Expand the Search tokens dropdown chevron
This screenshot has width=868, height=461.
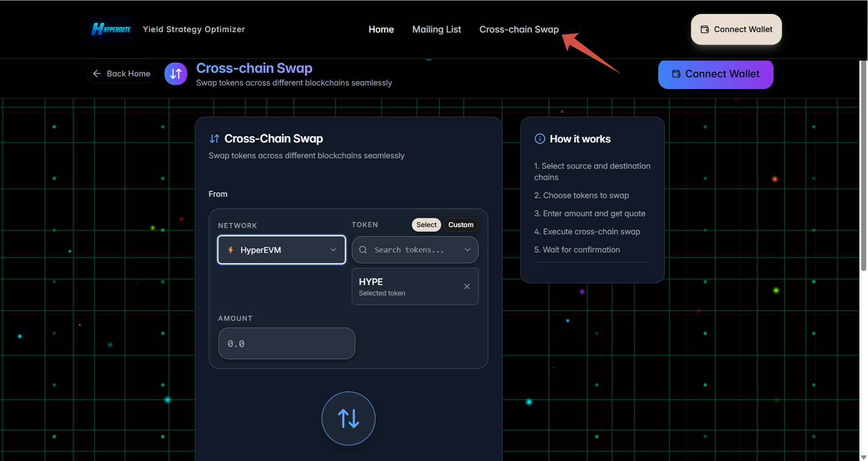tap(467, 250)
